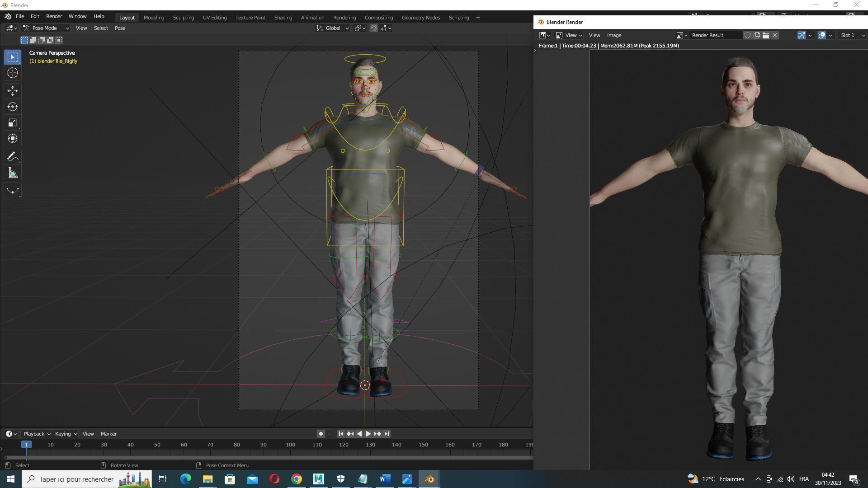Image resolution: width=868 pixels, height=488 pixels.
Task: Select the Transform tool
Action: (13, 139)
